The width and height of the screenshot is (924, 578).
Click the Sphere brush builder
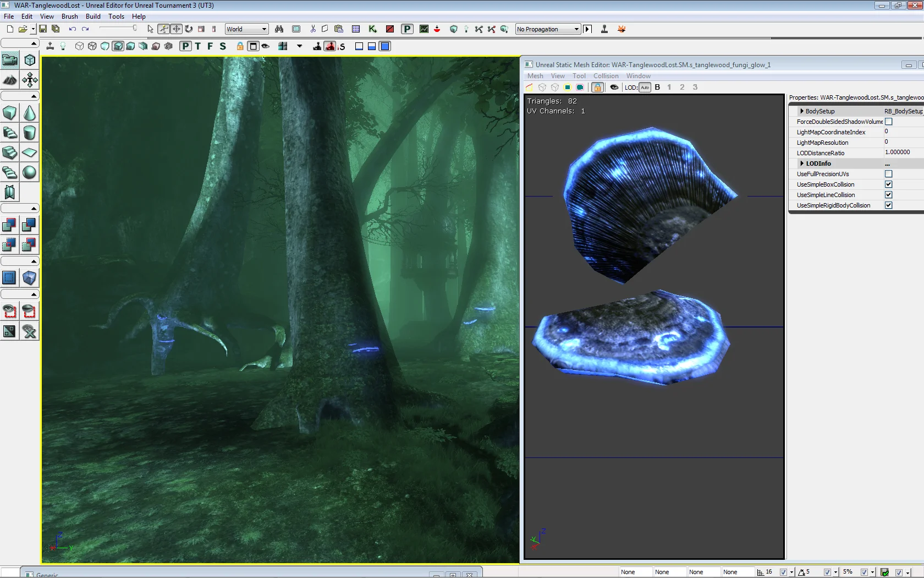click(x=30, y=172)
